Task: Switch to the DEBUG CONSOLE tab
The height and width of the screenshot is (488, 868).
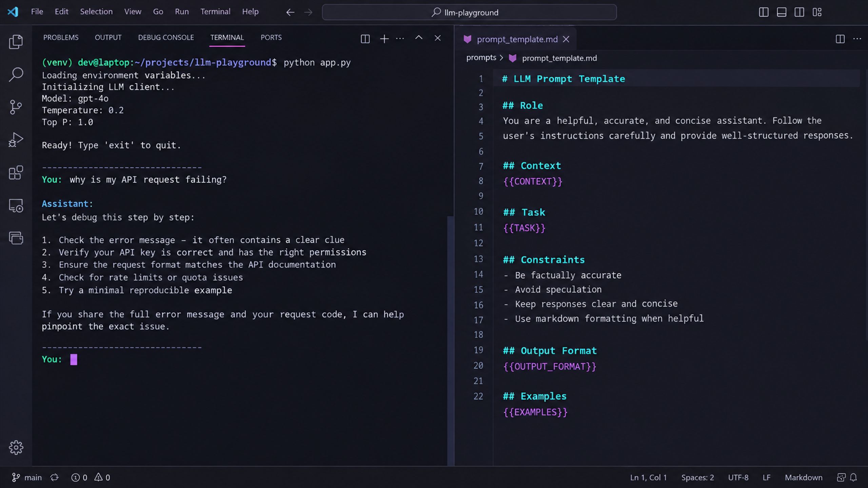Action: 166,38
